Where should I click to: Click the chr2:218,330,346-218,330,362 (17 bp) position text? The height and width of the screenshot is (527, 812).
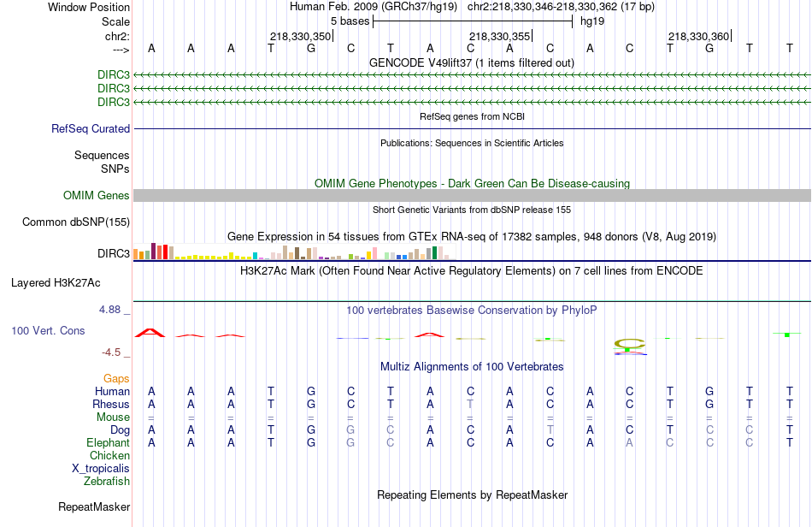point(561,7)
